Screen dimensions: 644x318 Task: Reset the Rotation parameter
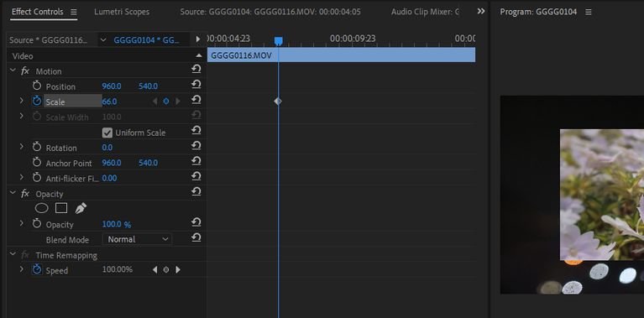pos(196,146)
